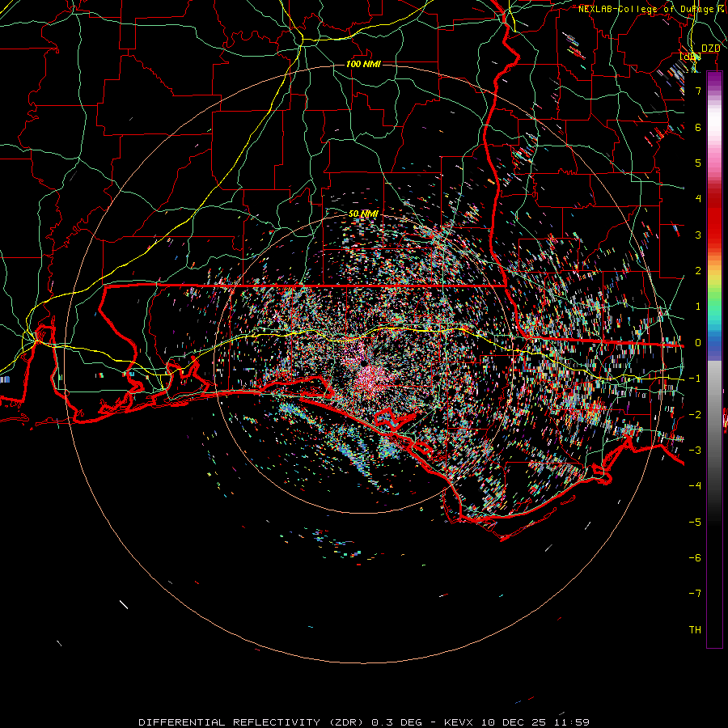Select the -2 value on the scale
Viewport: 728px width, 728px height.
point(695,415)
